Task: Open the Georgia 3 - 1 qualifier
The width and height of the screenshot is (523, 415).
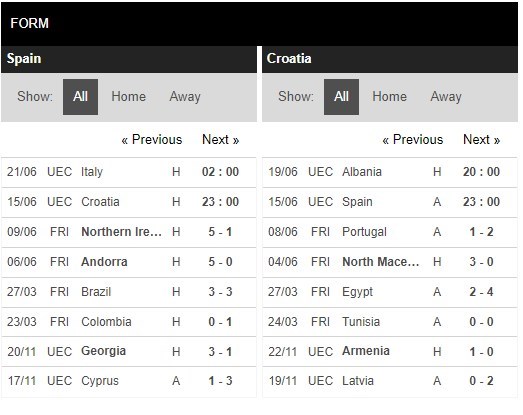Action: pos(129,352)
